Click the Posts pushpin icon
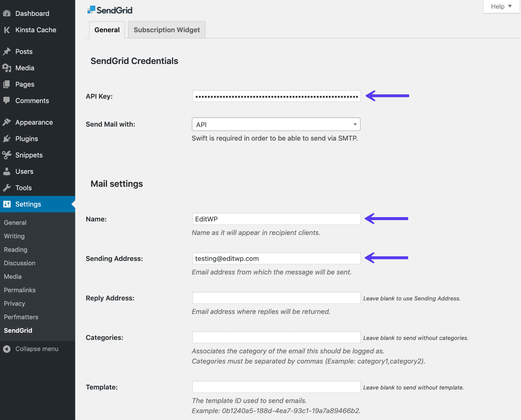The height and width of the screenshot is (420, 521). 7,51
